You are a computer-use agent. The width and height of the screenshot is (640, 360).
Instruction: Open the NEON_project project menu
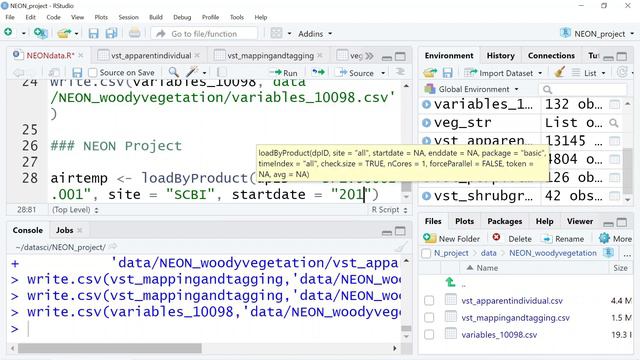pyautogui.click(x=597, y=33)
